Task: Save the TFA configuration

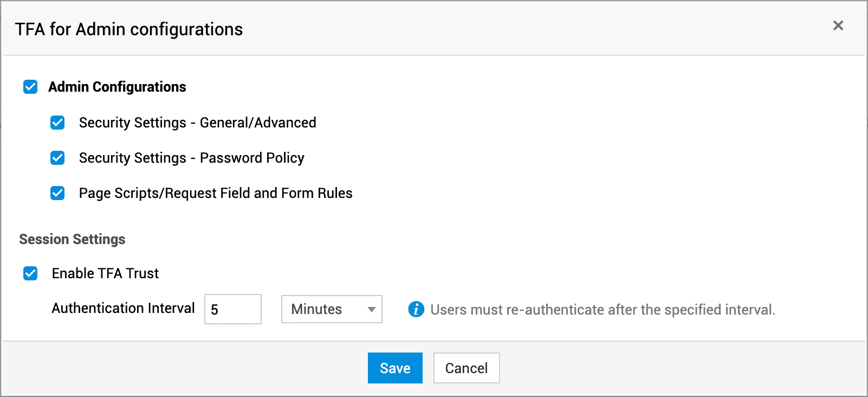Action: pos(395,368)
